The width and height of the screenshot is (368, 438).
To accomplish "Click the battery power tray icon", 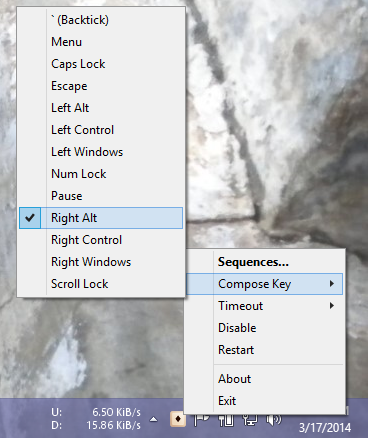I will point(226,420).
